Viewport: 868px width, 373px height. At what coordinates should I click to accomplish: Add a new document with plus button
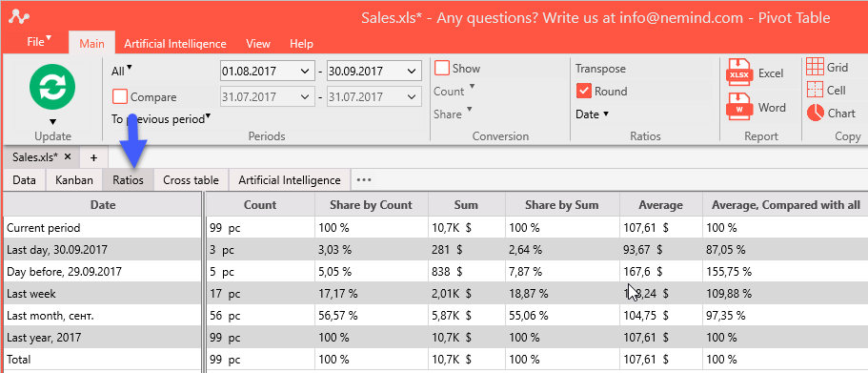tap(93, 158)
